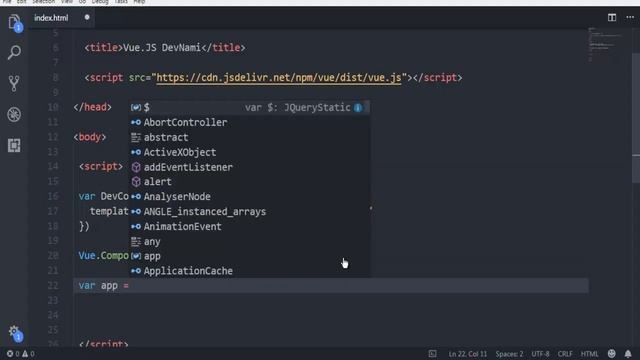640x360 pixels.
Task: Click the editor vertical scrollbar
Action: tap(636, 118)
